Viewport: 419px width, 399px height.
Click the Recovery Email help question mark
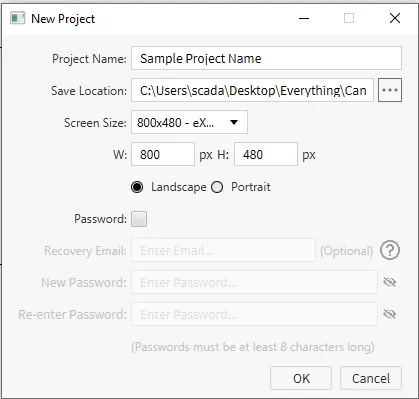pyautogui.click(x=389, y=250)
